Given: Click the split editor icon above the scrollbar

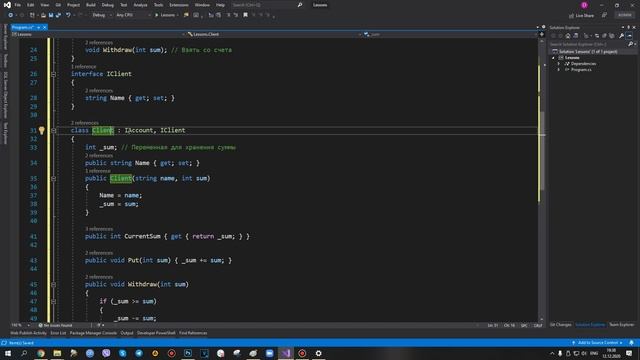Looking at the screenshot, I should [542, 34].
